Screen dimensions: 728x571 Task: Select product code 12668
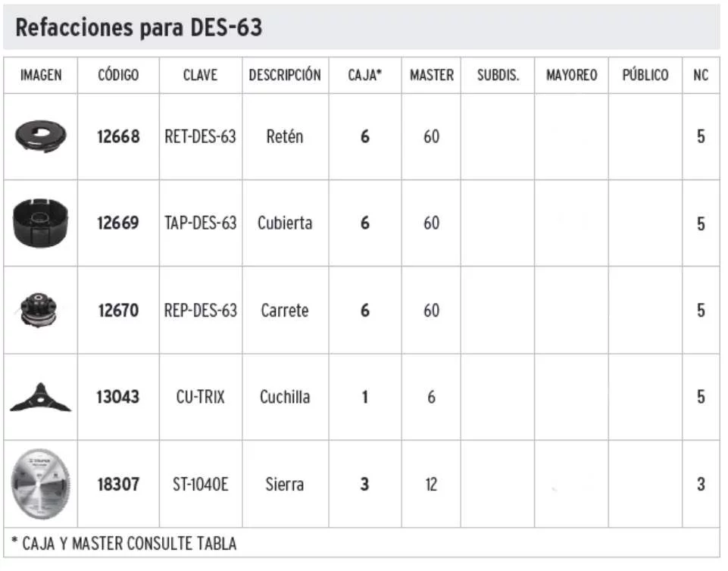click(118, 137)
